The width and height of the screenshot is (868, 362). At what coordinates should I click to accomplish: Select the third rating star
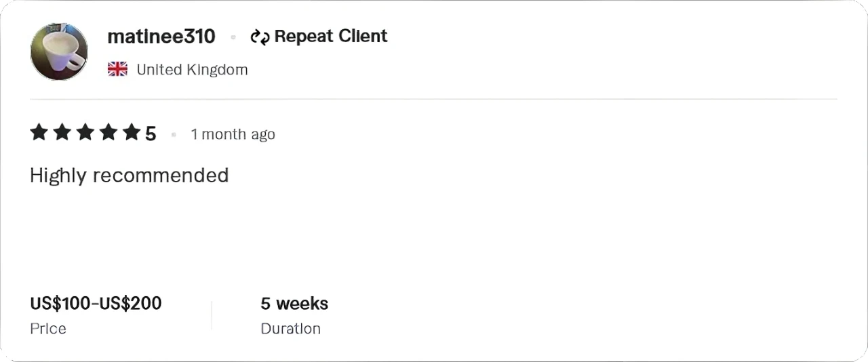click(85, 133)
